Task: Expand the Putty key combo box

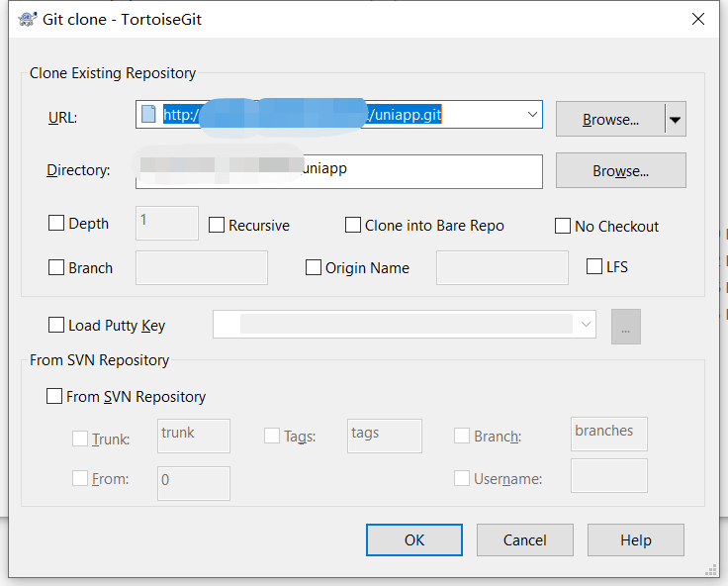Action: coord(586,325)
